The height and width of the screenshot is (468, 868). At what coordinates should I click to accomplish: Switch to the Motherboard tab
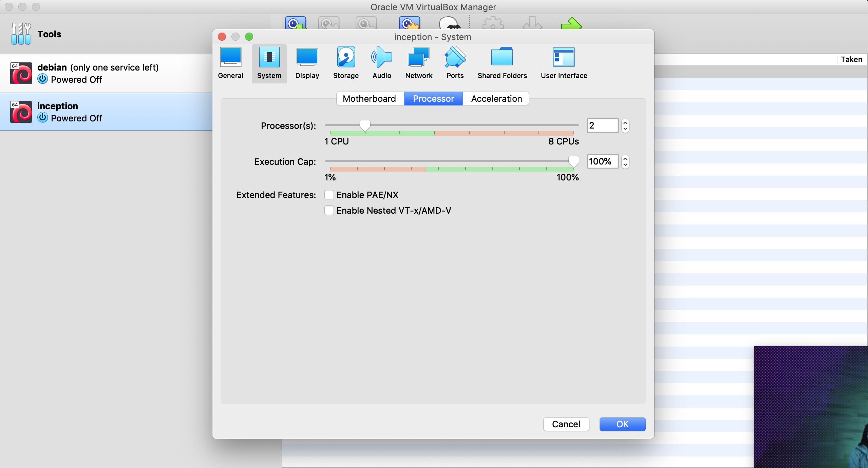coord(370,99)
